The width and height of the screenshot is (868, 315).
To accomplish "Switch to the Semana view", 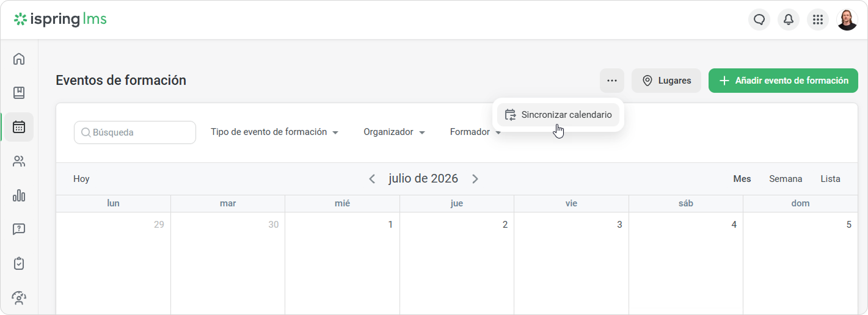I will coord(786,179).
